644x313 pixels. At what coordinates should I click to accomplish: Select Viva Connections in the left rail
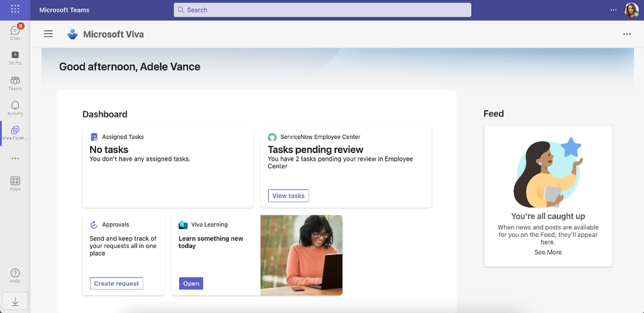coord(15,133)
